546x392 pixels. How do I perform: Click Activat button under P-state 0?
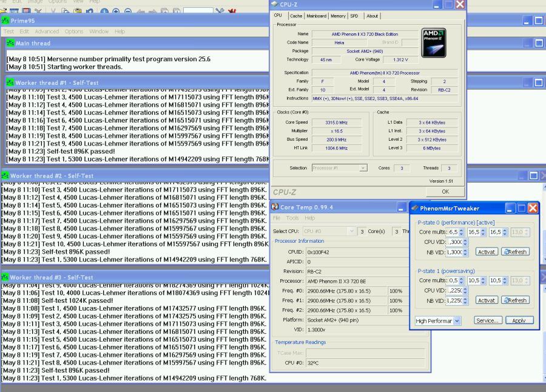486,252
